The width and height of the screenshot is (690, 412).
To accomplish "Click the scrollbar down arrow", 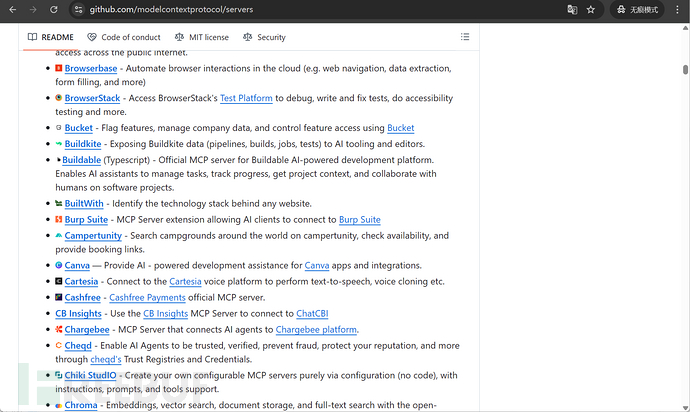I will coord(685,408).
